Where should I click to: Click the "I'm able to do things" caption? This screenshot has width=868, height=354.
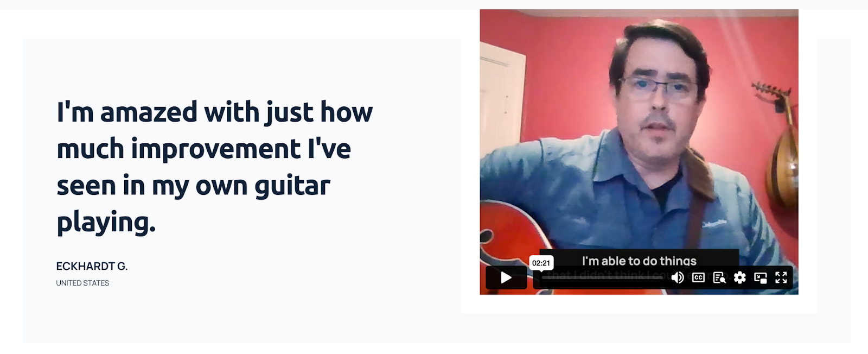click(639, 261)
